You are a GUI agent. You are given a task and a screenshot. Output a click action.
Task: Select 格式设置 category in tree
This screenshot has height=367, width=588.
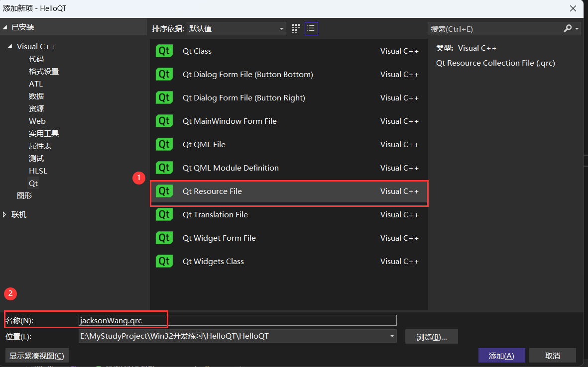[44, 71]
